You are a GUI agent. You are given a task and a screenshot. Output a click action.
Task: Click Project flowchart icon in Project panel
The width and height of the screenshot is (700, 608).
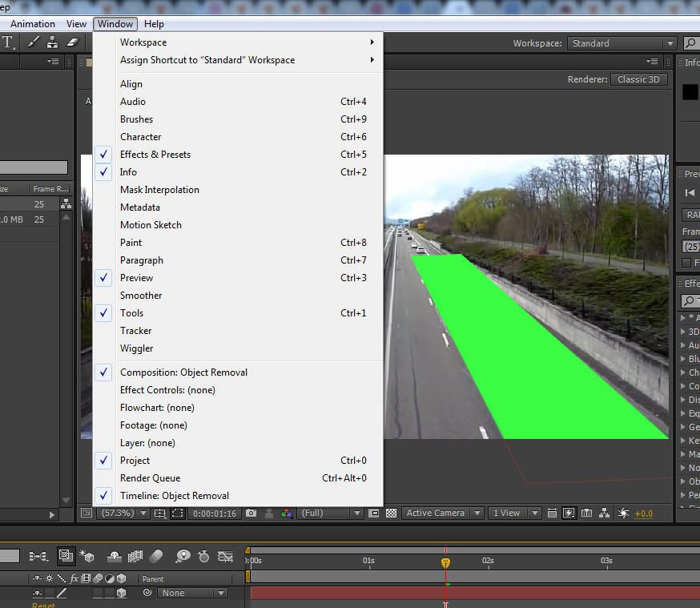click(x=66, y=204)
